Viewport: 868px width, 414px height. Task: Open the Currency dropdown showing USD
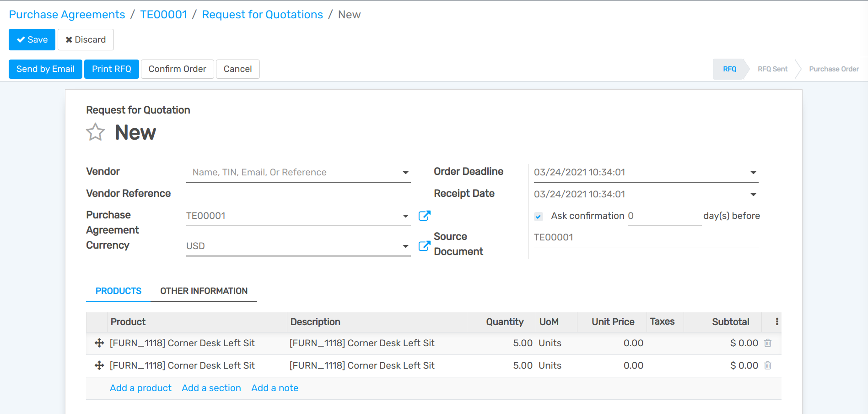(x=405, y=246)
